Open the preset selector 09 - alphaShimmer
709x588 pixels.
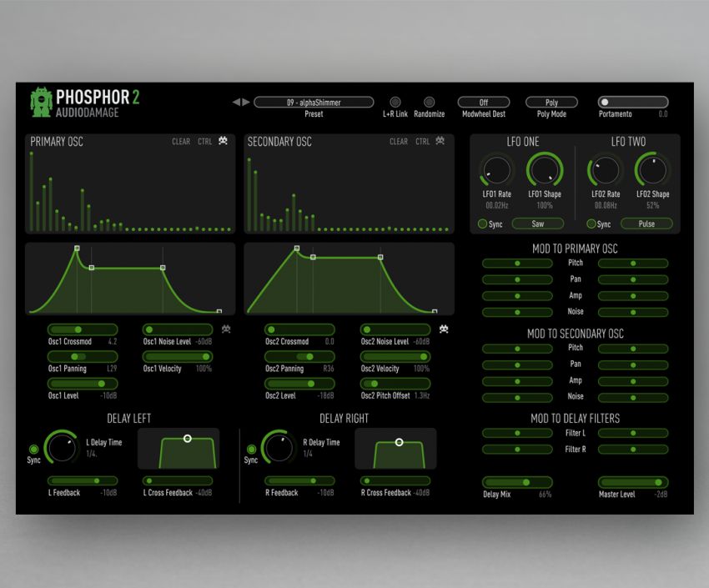click(314, 102)
